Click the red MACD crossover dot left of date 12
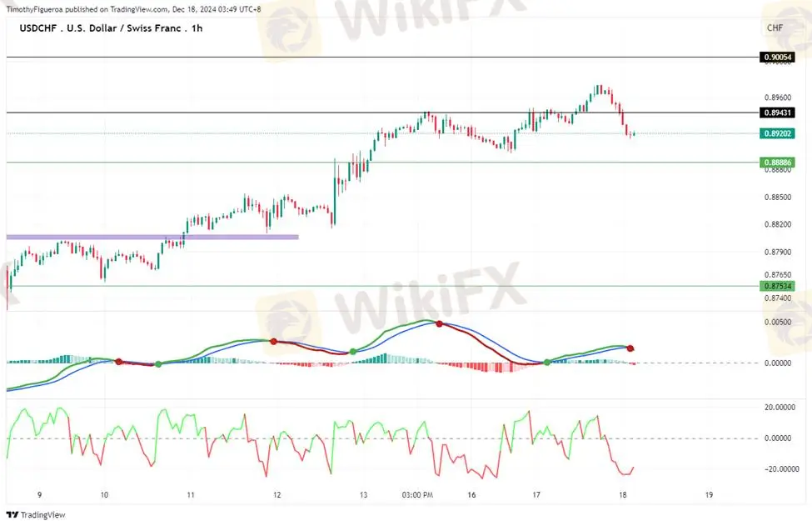The width and height of the screenshot is (812, 526). pyautogui.click(x=273, y=342)
